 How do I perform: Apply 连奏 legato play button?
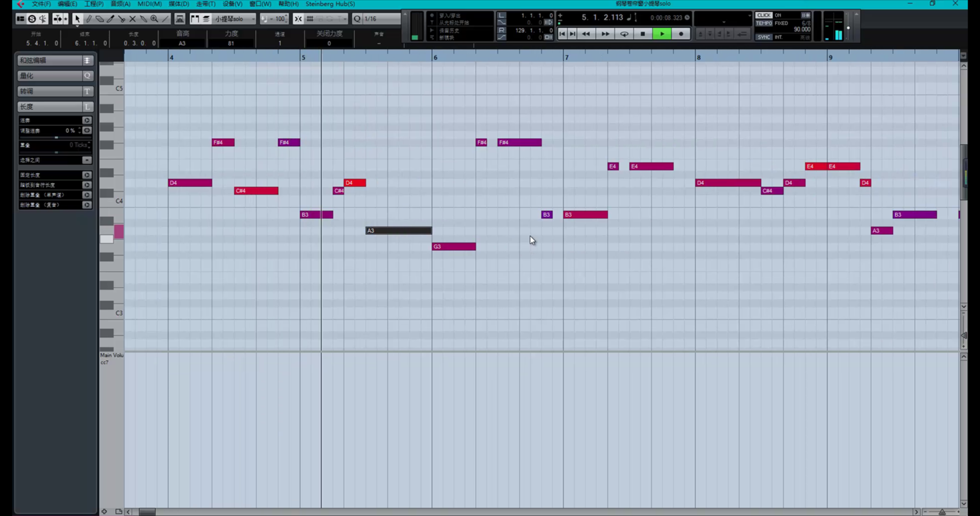click(x=87, y=120)
